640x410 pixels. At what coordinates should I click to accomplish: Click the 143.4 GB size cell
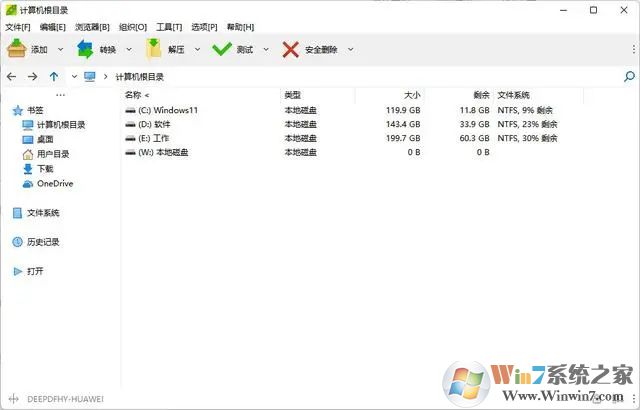click(x=403, y=124)
